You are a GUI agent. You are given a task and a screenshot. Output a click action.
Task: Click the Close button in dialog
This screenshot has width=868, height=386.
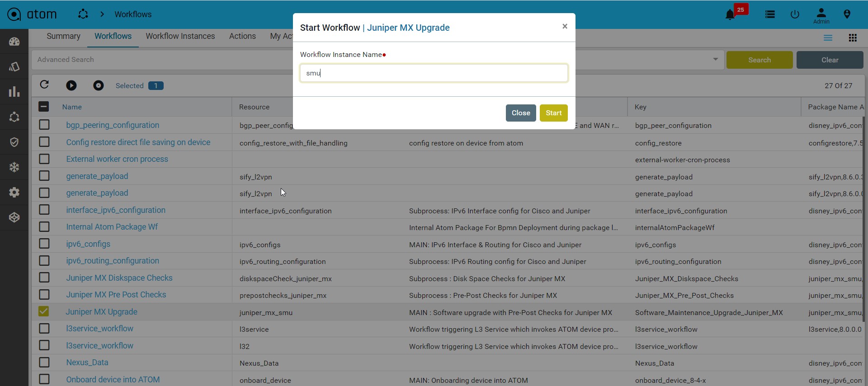click(521, 113)
